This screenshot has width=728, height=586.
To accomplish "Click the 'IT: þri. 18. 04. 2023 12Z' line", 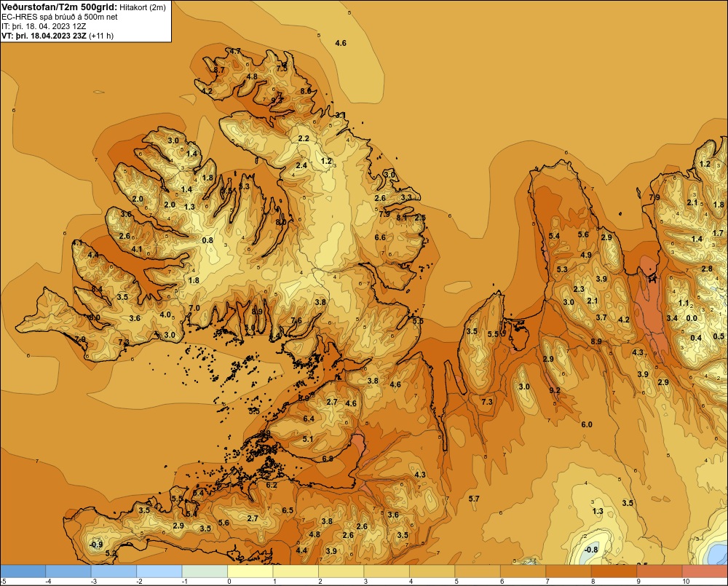I will 44,26.
